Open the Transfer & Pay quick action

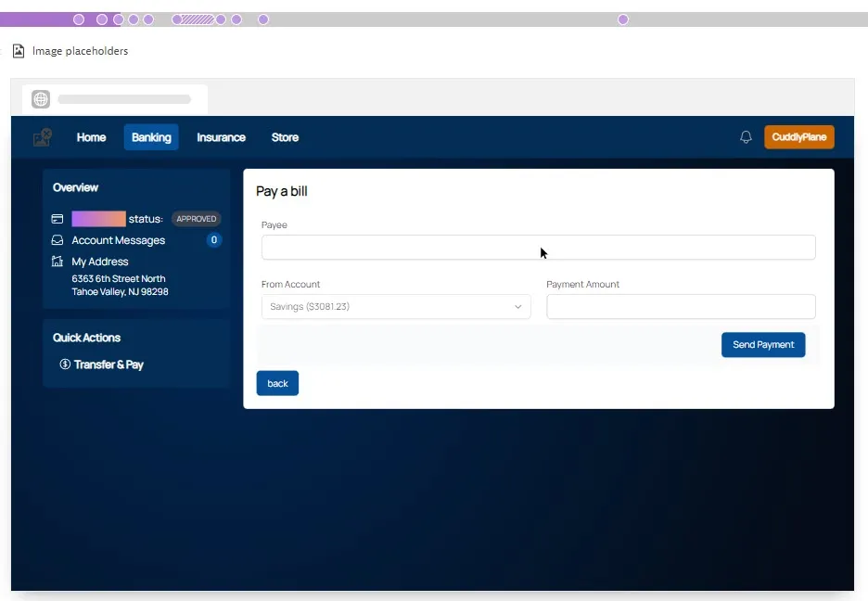click(x=108, y=364)
